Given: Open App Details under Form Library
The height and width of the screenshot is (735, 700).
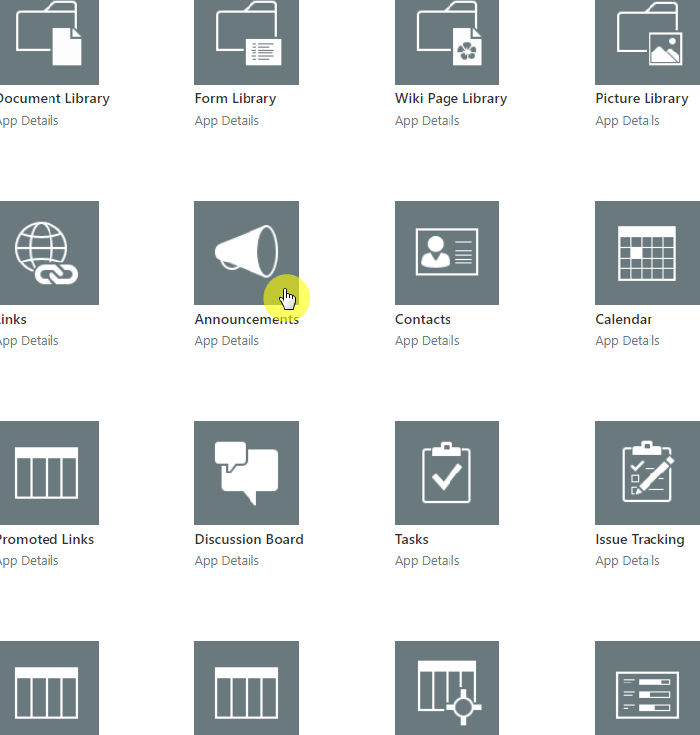Looking at the screenshot, I should point(227,121).
